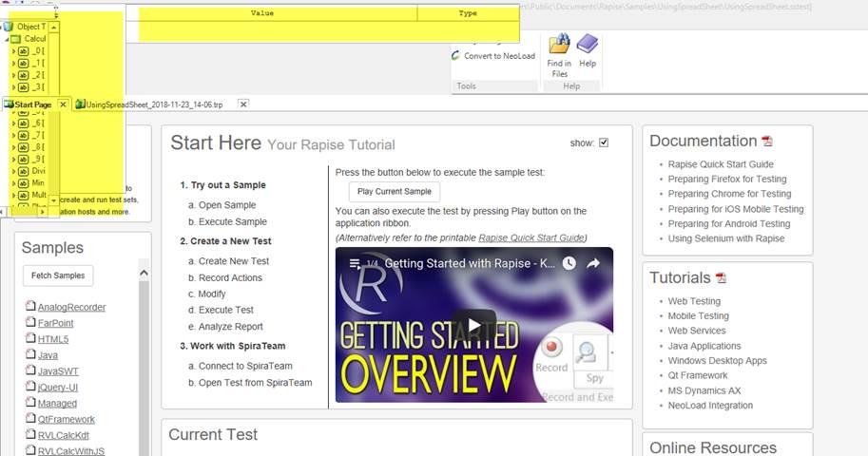Image resolution: width=868 pixels, height=456 pixels.
Task: Expand the _0 object tree node
Action: click(13, 50)
